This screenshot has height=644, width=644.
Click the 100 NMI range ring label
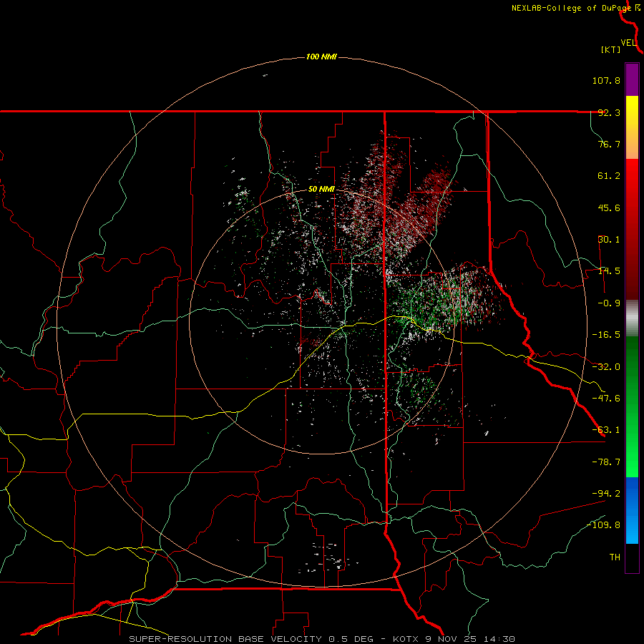pyautogui.click(x=321, y=57)
